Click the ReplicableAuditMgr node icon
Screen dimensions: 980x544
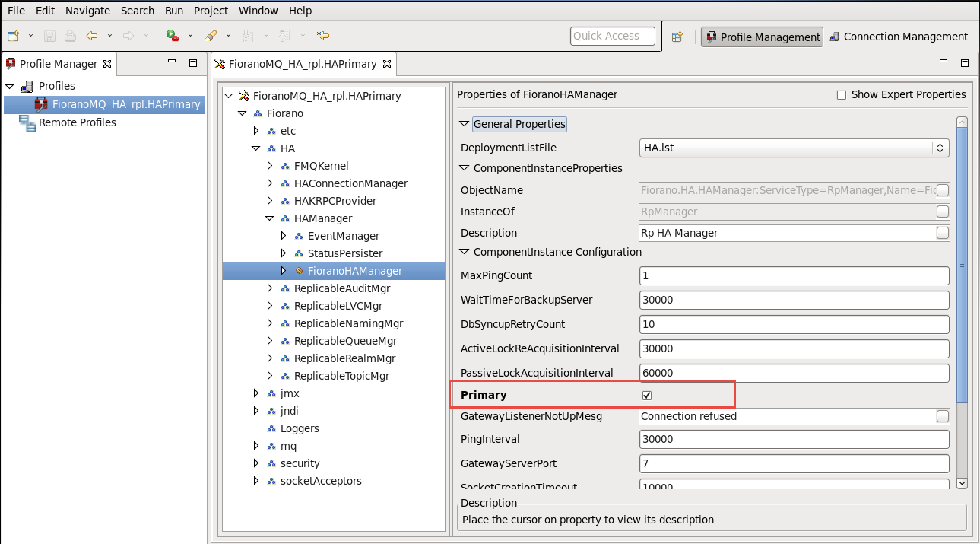point(286,288)
